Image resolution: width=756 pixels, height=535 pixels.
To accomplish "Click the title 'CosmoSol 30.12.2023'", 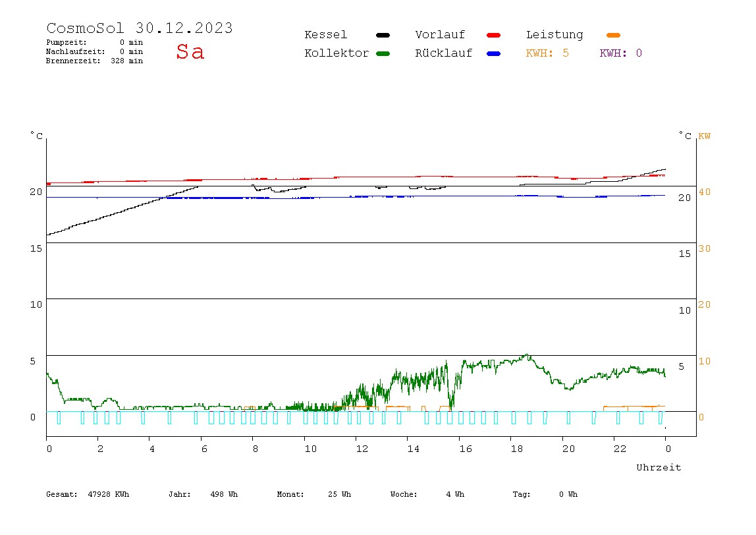I will 140,28.
